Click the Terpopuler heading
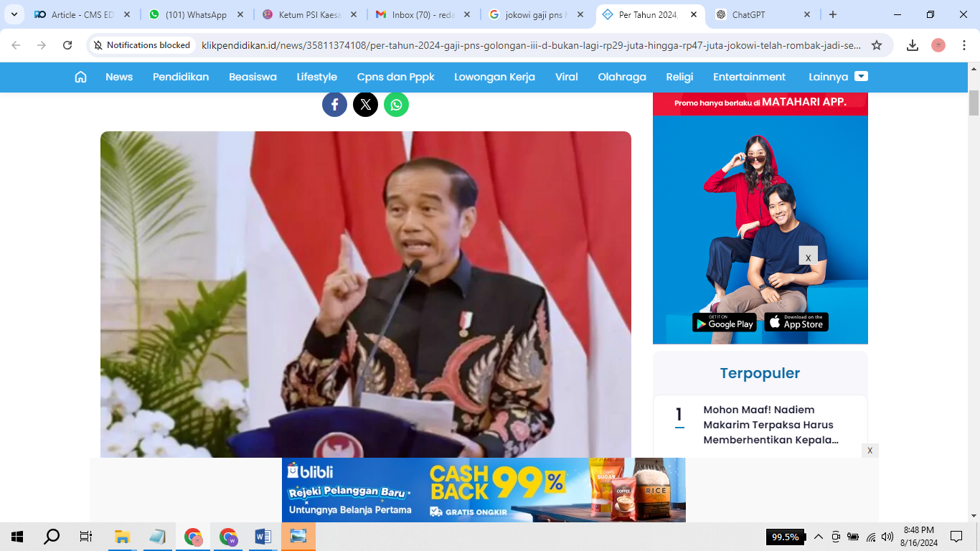This screenshot has width=980, height=551. [760, 373]
